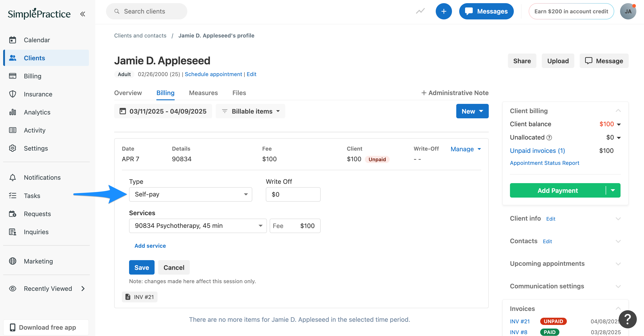Click the Share button
The height and width of the screenshot is (336, 644).
tap(522, 61)
